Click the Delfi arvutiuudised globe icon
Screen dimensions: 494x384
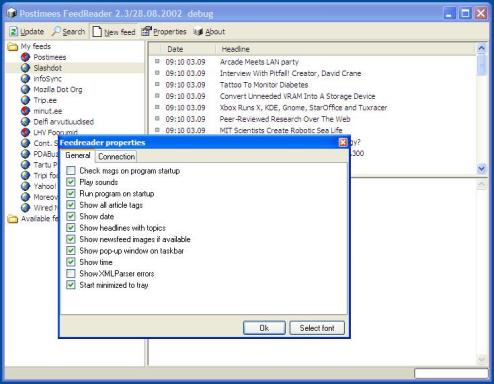(x=25, y=122)
